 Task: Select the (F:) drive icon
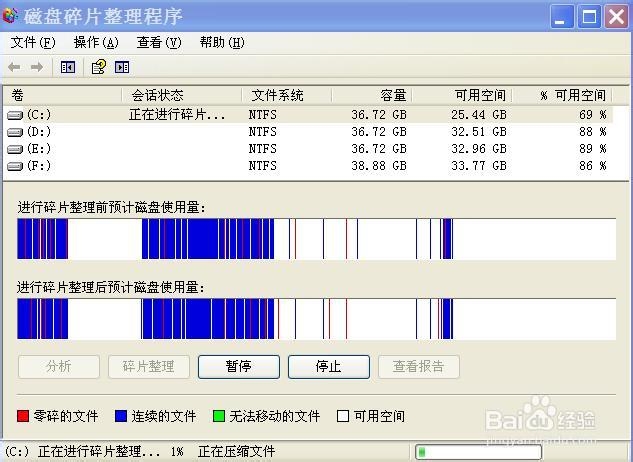(x=15, y=166)
